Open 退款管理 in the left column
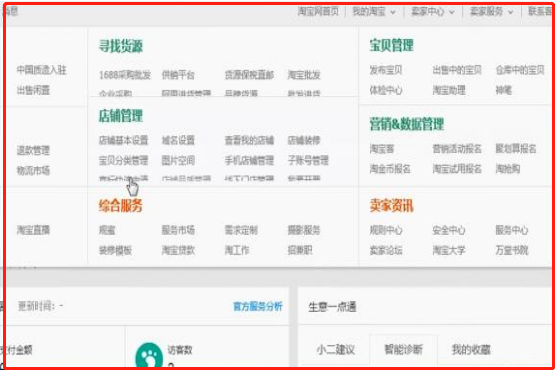The height and width of the screenshot is (371, 556). tap(33, 150)
